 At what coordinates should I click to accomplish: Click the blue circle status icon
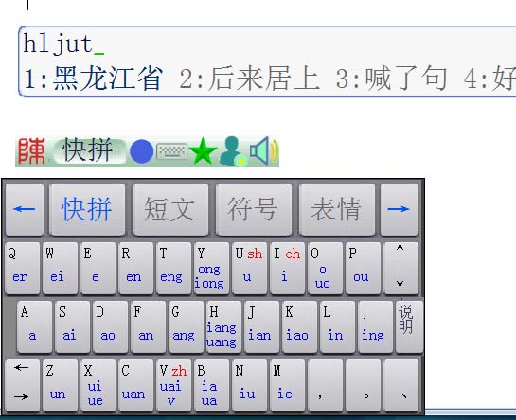[x=141, y=151]
